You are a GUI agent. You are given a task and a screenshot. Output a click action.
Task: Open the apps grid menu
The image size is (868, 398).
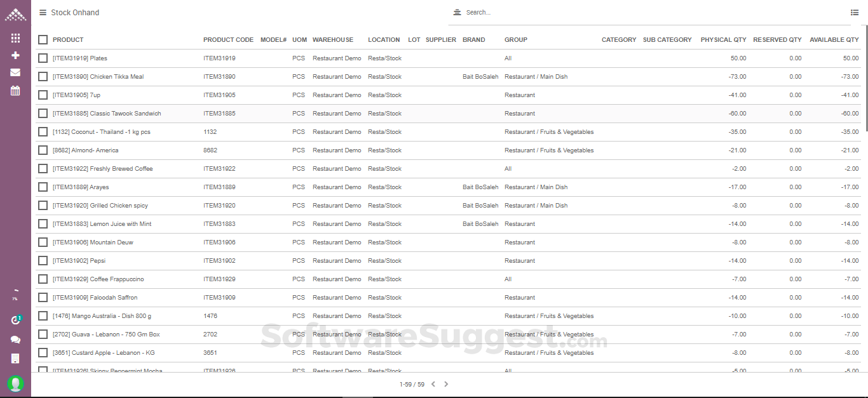[15, 38]
